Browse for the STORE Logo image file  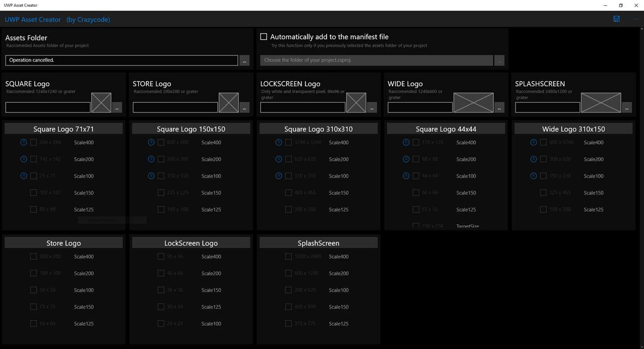[244, 107]
